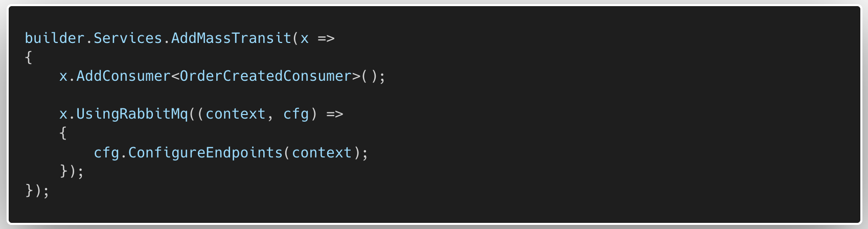Click 'context' in the UsingRabbitMq lambda parameters
Image resolution: width=868 pixels, height=229 pixels.
point(236,114)
